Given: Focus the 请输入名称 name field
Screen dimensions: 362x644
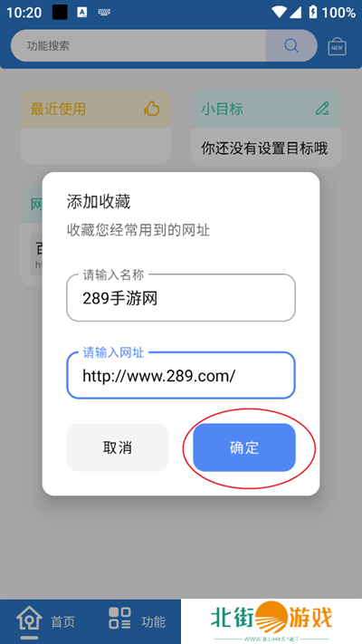Looking at the screenshot, I should point(181,298).
